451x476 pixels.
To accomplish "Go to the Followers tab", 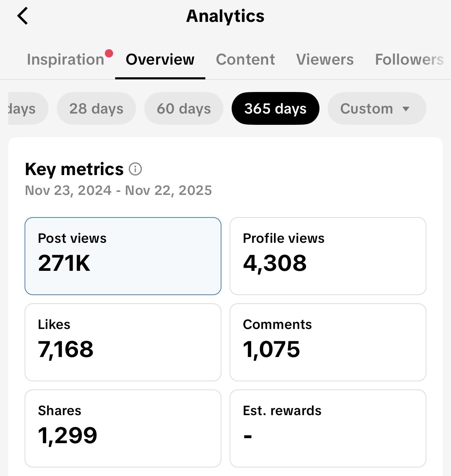I will 409,59.
